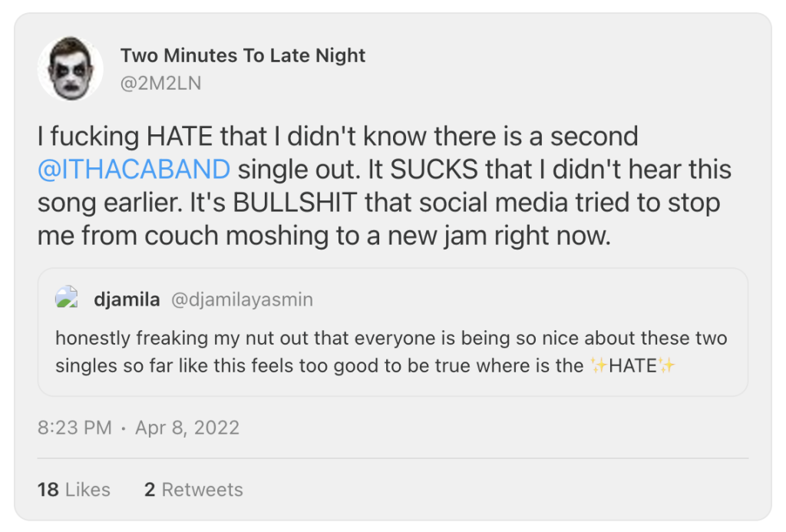Image resolution: width=786 pixels, height=532 pixels.
Task: Click the sparkle emoji after quoted HATE
Action: [666, 366]
